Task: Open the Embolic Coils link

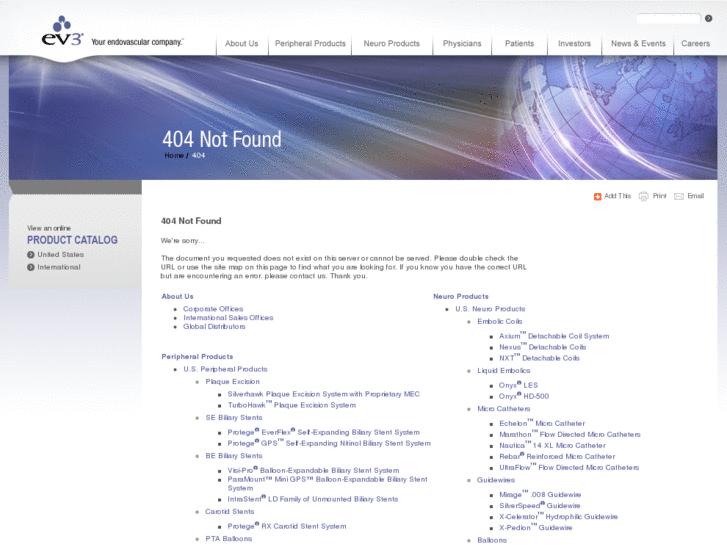Action: (x=500, y=321)
